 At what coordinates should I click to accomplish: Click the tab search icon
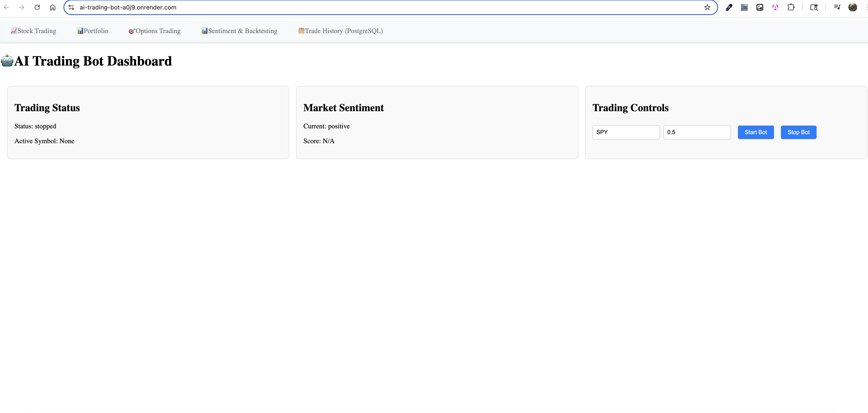pyautogui.click(x=814, y=7)
